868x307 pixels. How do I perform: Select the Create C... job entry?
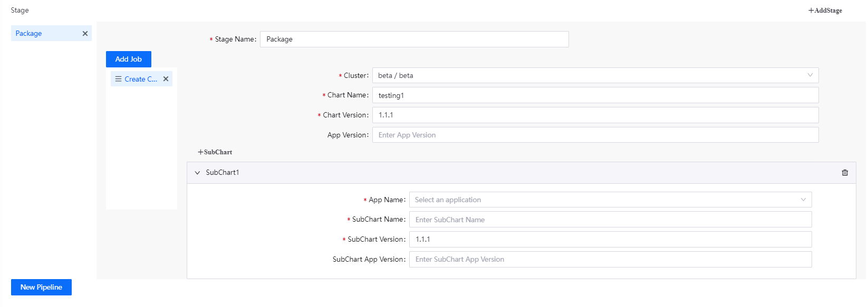pos(141,79)
